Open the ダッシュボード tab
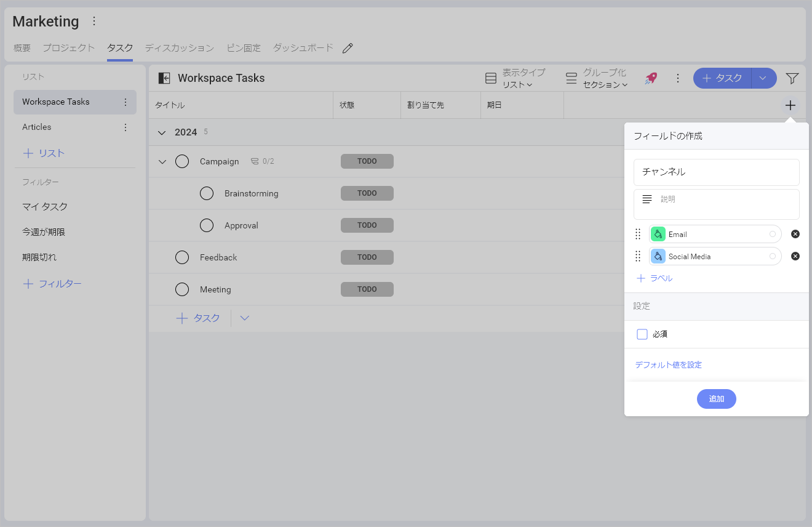 303,48
